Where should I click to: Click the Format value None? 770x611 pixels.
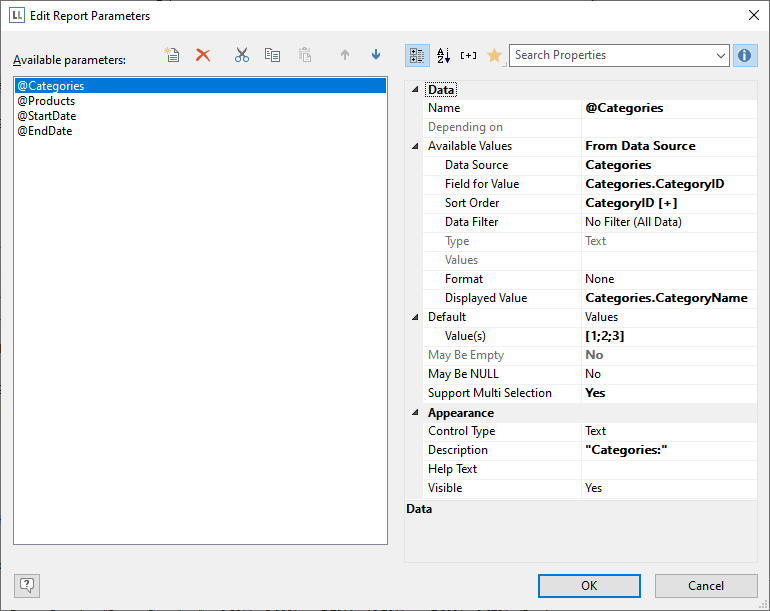(x=669, y=279)
